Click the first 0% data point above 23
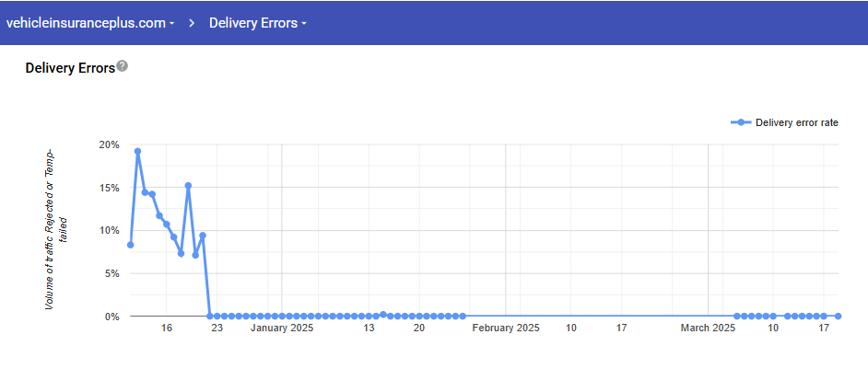Viewport: 868px width, 369px height. tap(210, 316)
